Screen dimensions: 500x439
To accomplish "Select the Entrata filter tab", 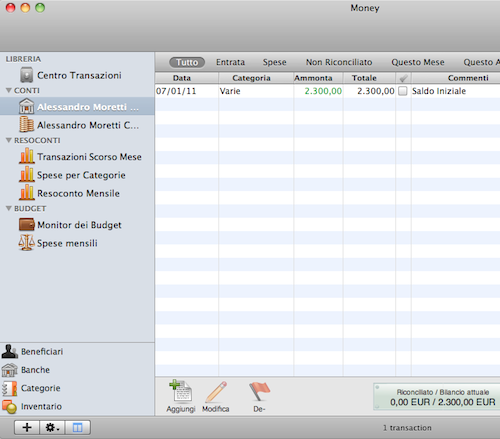I will coord(230,62).
